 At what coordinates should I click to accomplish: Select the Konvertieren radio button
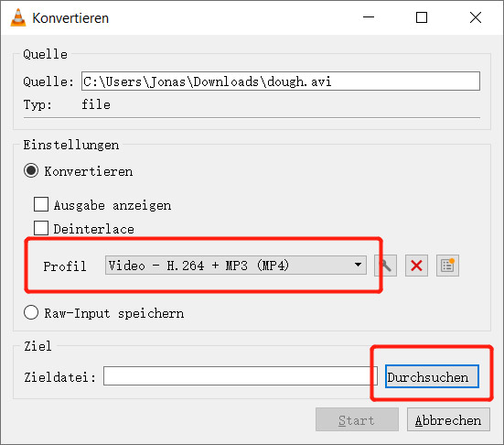click(x=31, y=171)
